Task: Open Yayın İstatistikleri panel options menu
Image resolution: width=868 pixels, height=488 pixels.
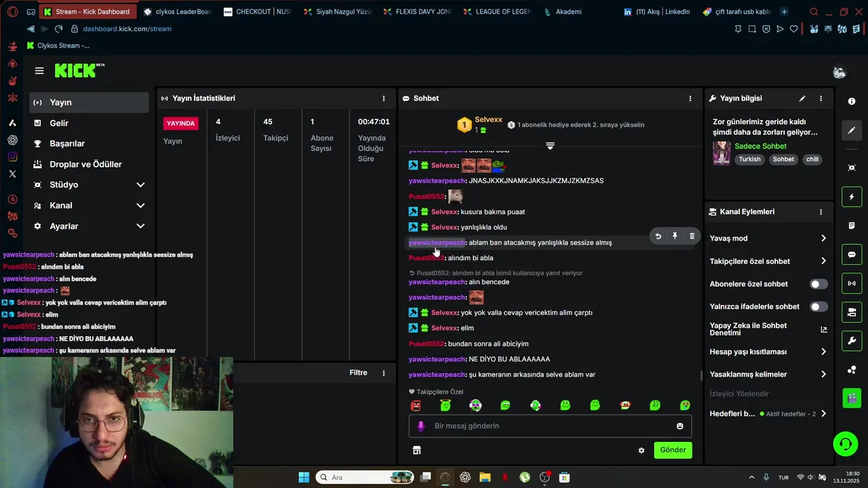Action: click(384, 98)
